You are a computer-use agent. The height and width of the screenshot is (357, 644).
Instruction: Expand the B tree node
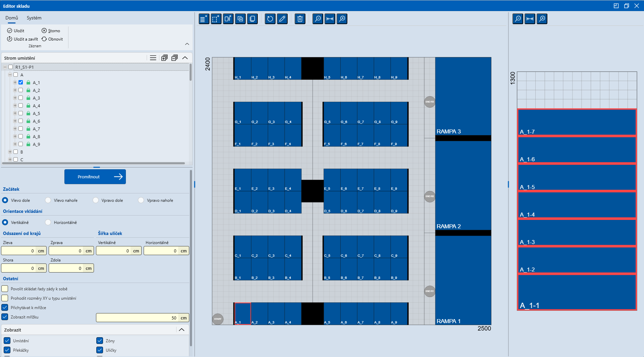point(10,152)
